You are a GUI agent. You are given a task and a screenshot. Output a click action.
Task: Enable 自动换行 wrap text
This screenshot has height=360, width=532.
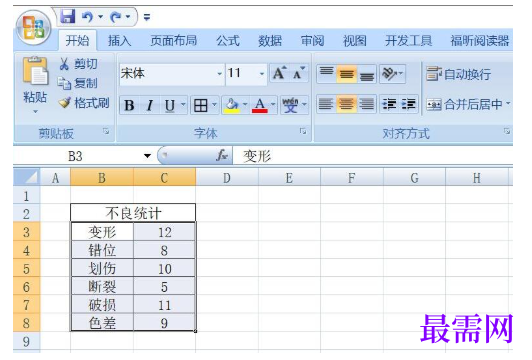(x=459, y=74)
